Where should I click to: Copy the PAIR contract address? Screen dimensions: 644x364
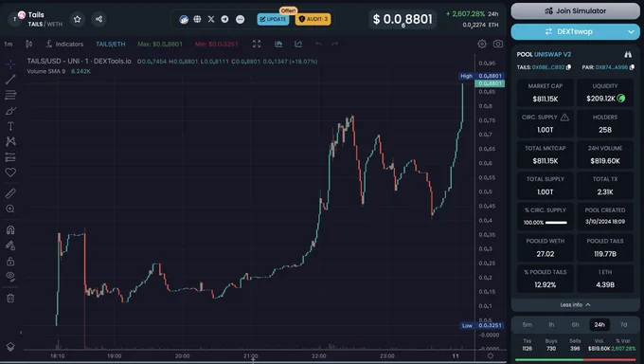(632, 67)
